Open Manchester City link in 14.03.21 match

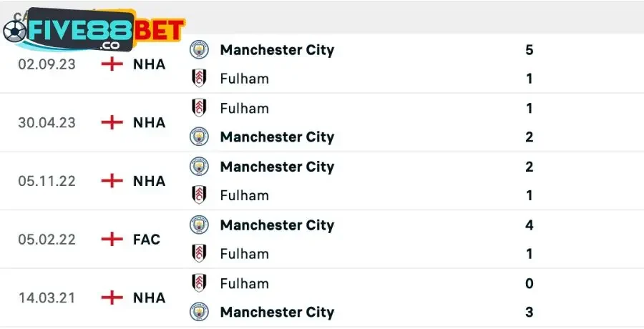click(x=277, y=312)
